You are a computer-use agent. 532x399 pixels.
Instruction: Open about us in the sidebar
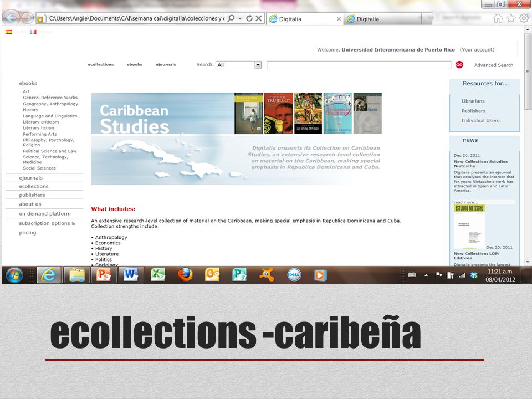[x=30, y=204]
